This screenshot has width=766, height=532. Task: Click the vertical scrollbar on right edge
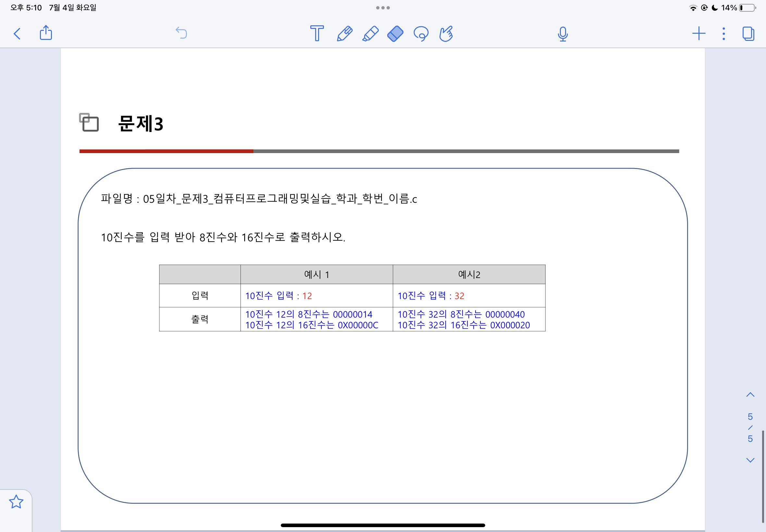(763, 476)
